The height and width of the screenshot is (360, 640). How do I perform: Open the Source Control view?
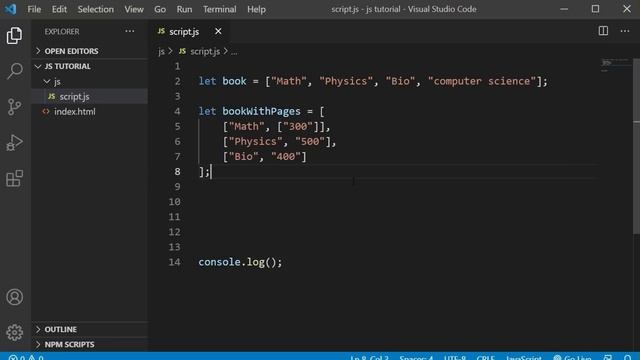pos(14,107)
